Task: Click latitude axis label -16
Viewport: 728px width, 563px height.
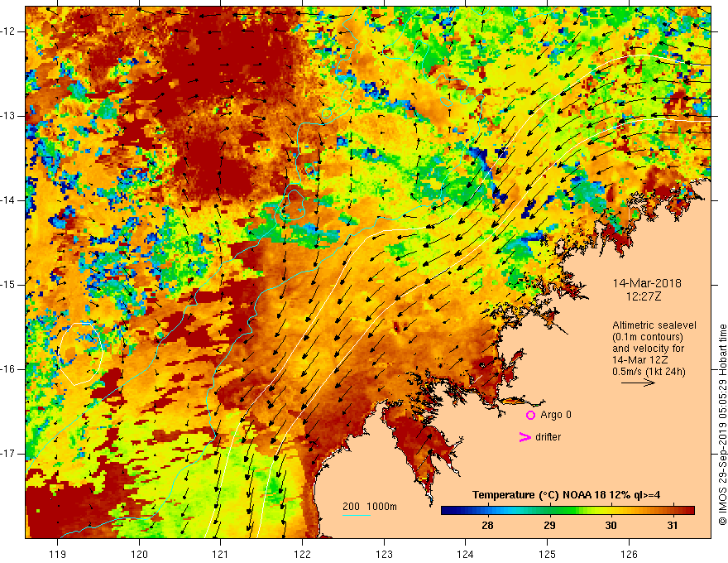Action: point(8,369)
